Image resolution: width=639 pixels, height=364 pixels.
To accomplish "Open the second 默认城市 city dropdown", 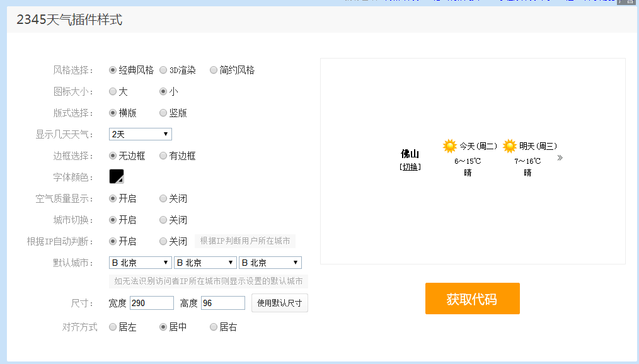I will (x=205, y=263).
